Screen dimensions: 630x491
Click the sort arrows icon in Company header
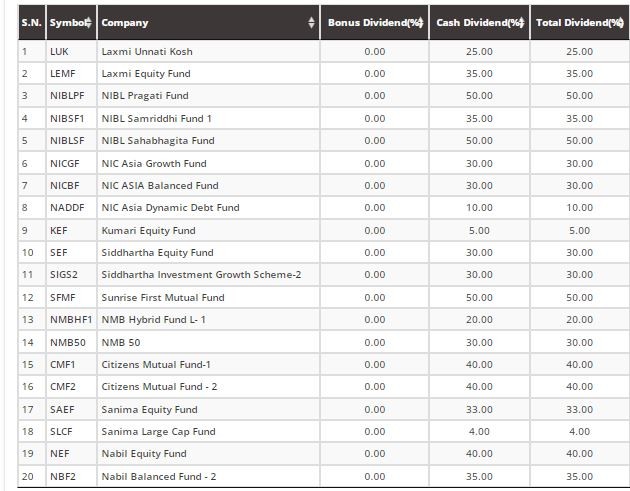(311, 23)
